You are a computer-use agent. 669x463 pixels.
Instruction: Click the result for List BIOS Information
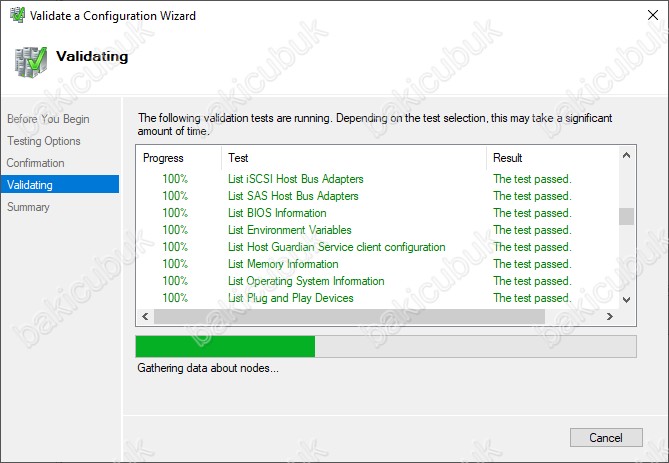pyautogui.click(x=532, y=213)
